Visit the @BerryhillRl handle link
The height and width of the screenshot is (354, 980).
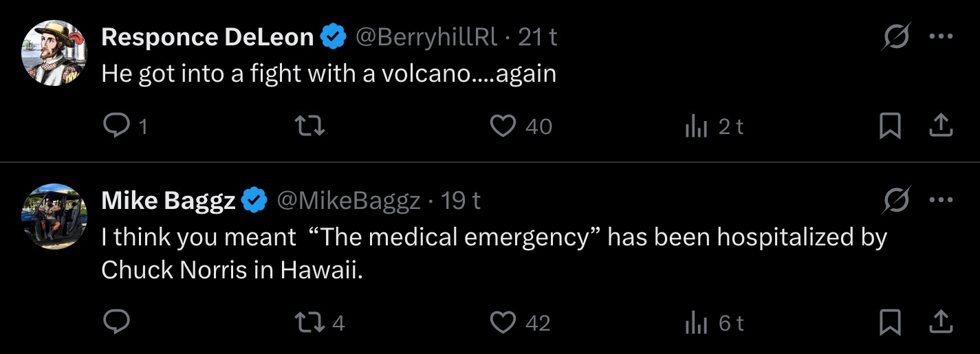click(x=426, y=37)
